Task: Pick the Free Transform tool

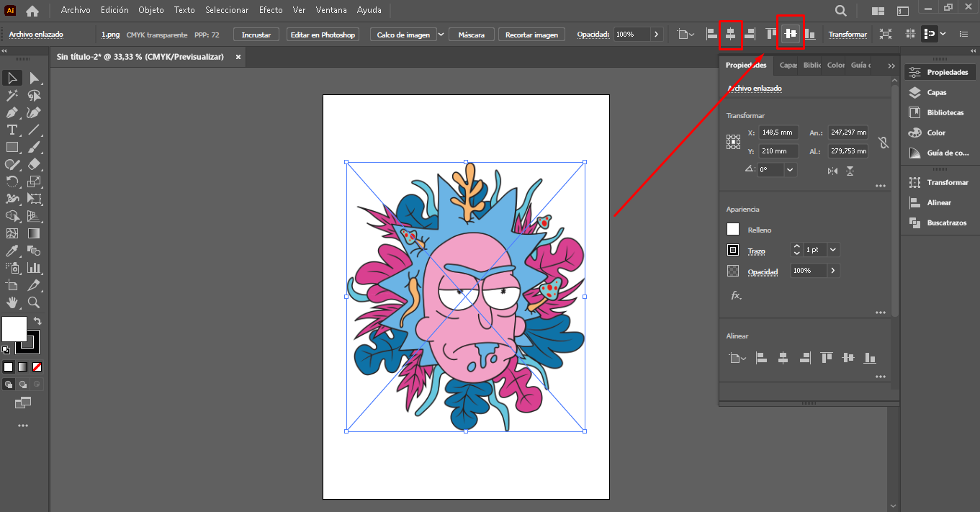Action: 34,199
